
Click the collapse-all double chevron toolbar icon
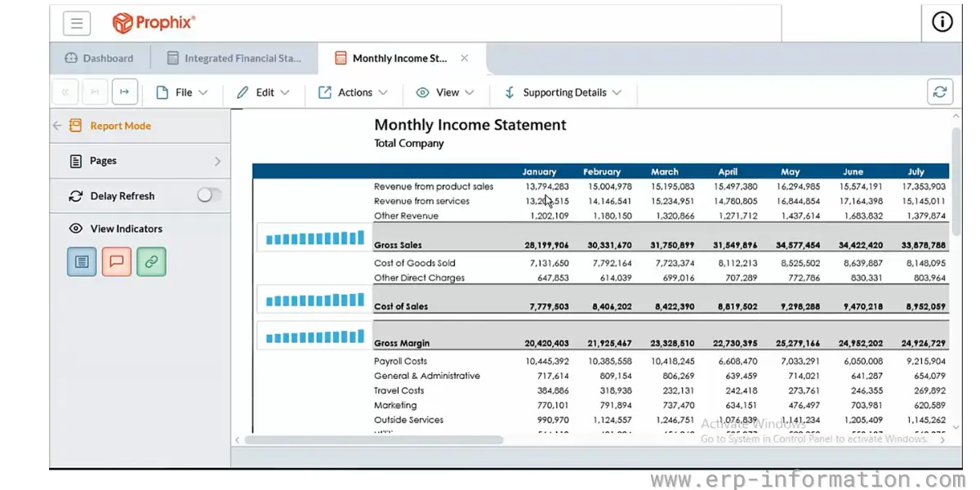point(65,92)
